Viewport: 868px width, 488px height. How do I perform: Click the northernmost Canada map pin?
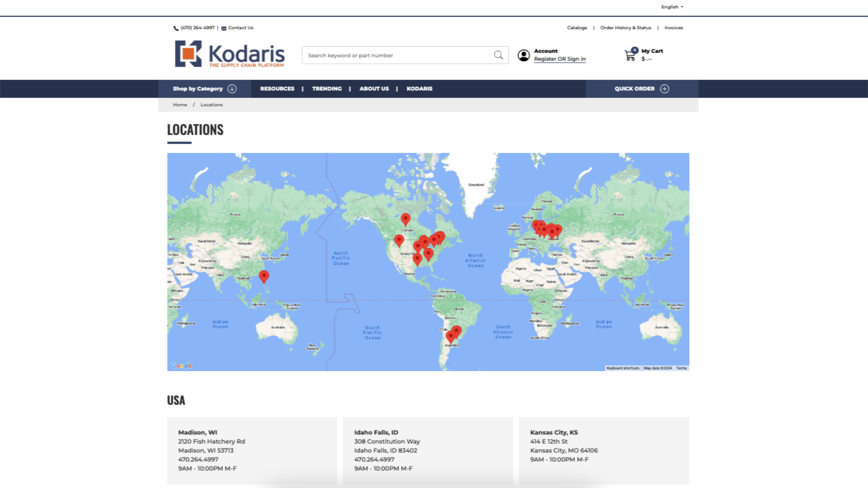[406, 219]
